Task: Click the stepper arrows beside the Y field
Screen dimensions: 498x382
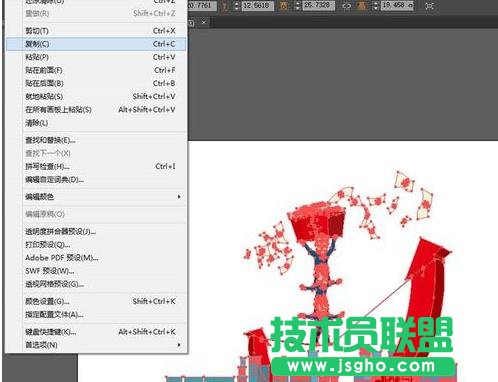Action: pos(236,6)
